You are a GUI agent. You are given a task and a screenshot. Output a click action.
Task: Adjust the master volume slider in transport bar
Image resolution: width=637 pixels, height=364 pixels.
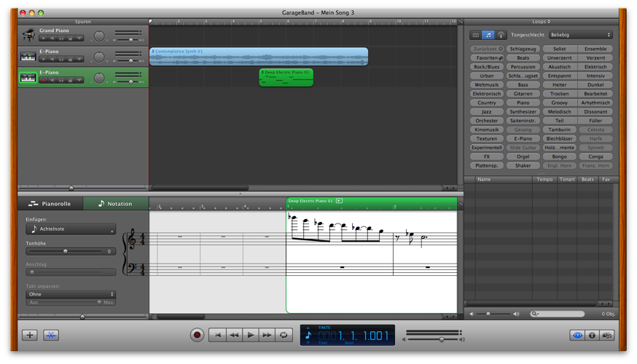[441, 339]
